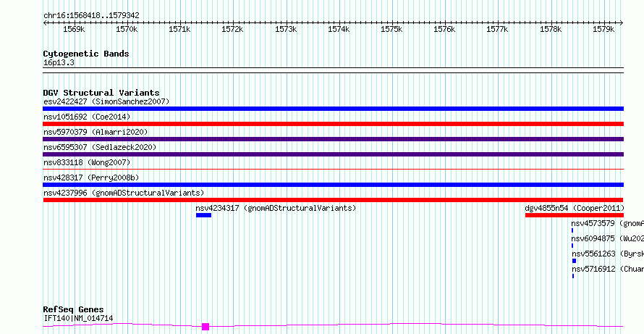
Task: Open nsv428317 (Perry2008b) label
Action: 91,178
